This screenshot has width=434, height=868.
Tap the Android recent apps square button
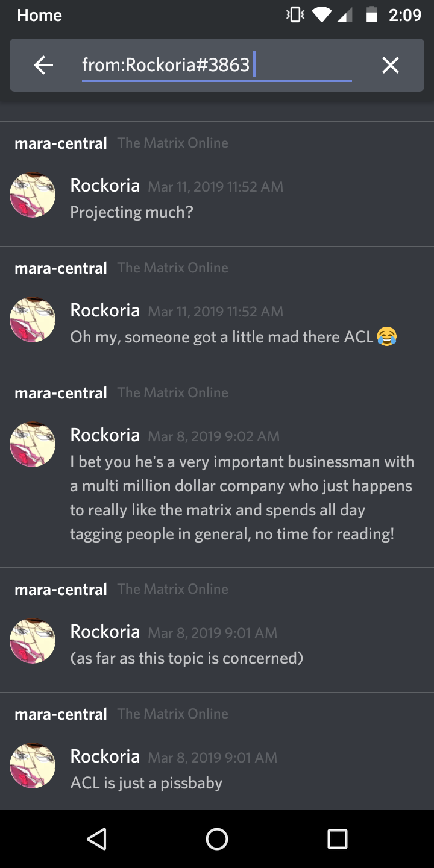(x=338, y=838)
